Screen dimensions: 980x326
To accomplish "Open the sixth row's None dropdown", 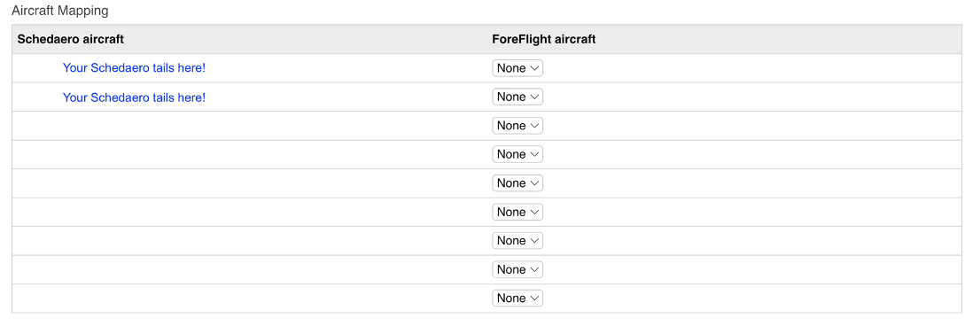I will [x=517, y=212].
